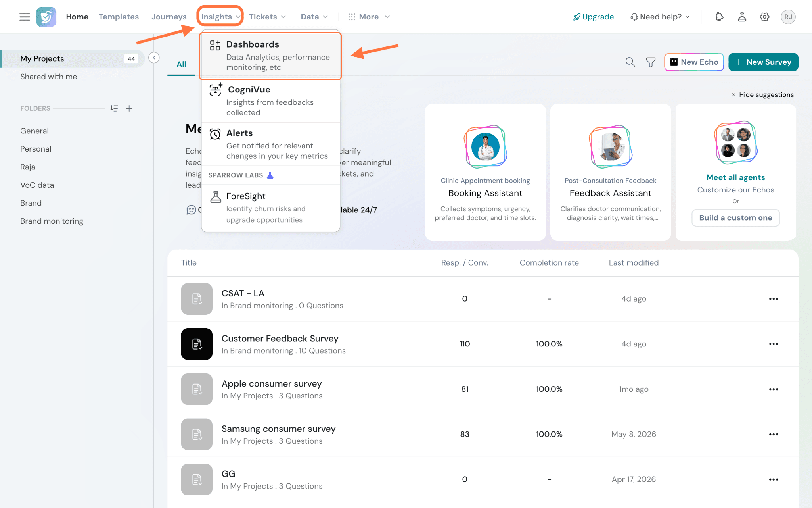812x508 pixels.
Task: Open the Customer Feedback Survey title
Action: [x=280, y=338]
